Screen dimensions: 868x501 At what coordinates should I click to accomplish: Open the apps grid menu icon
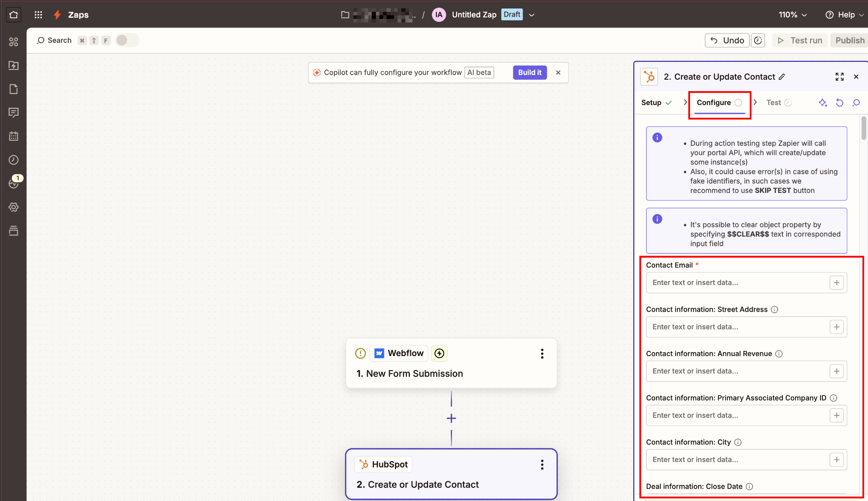coord(38,15)
